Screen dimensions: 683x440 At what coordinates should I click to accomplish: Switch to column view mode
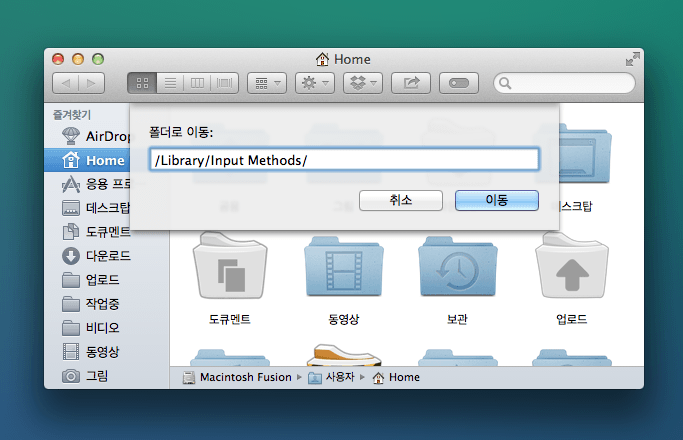pyautogui.click(x=197, y=83)
